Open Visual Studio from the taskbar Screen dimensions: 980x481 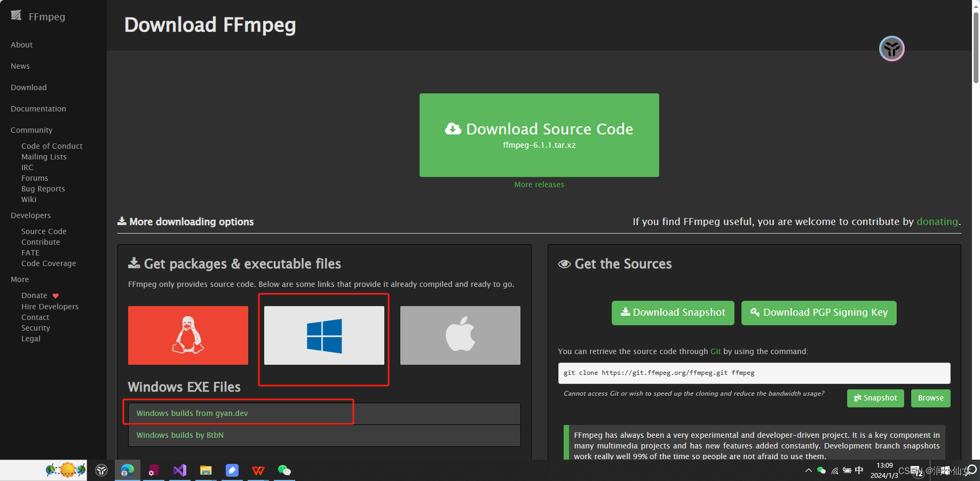click(x=180, y=470)
